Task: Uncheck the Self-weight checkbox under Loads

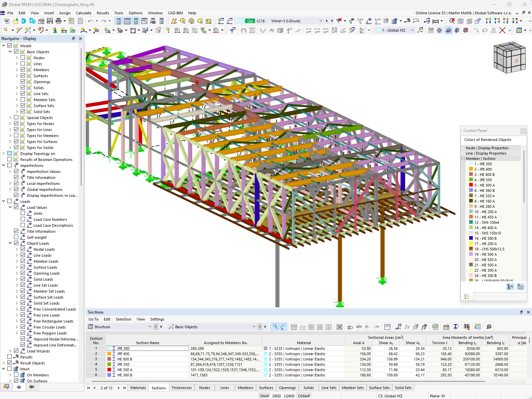Action: click(16, 237)
